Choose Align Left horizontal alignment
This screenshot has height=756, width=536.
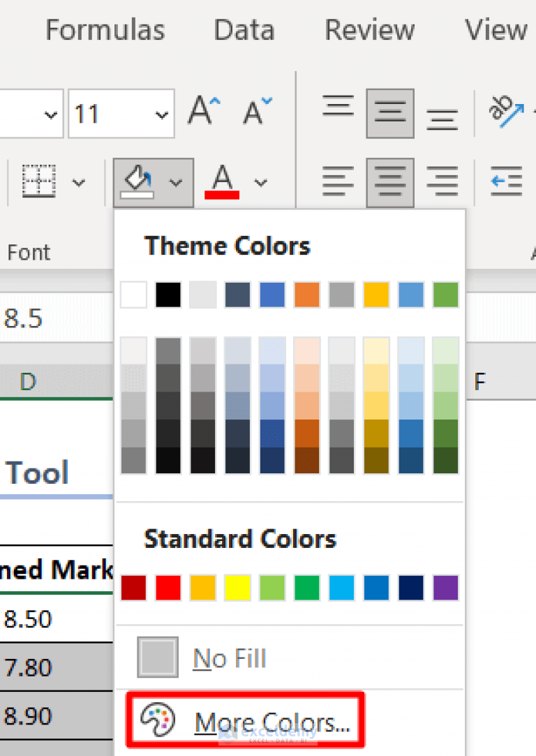tap(338, 181)
